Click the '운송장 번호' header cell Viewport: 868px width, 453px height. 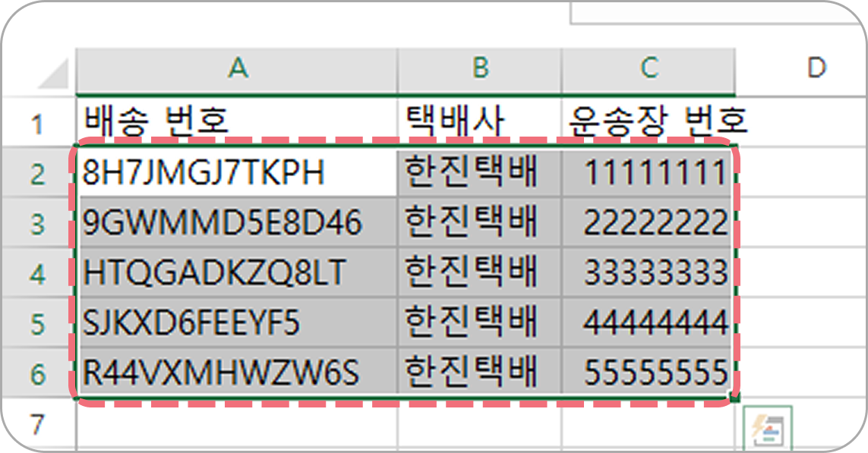point(649,121)
